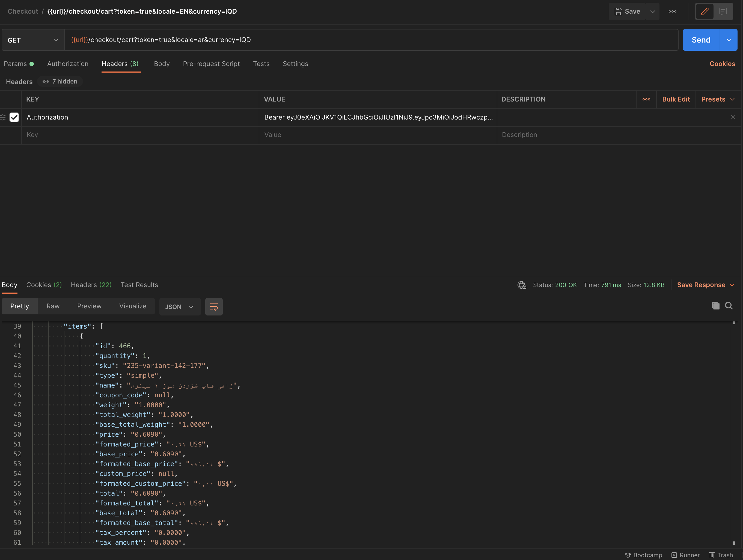Expand the Presets dropdown
The width and height of the screenshot is (743, 560).
(x=718, y=99)
